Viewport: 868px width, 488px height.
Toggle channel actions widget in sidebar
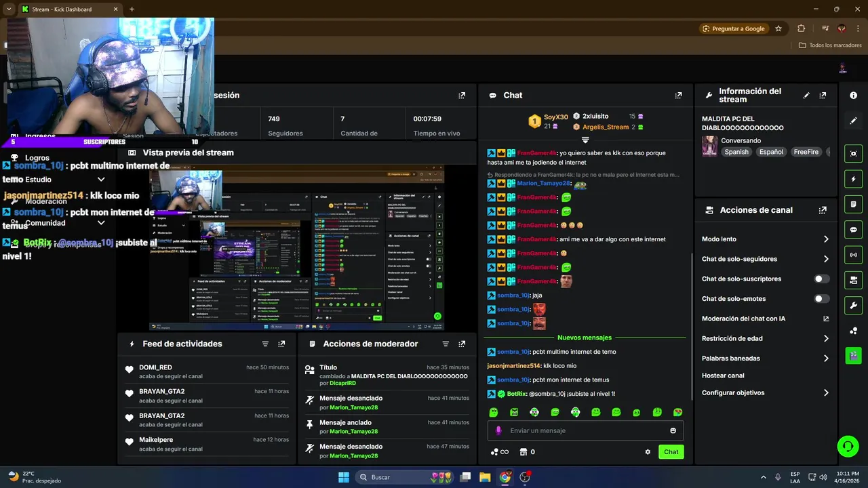tap(853, 280)
